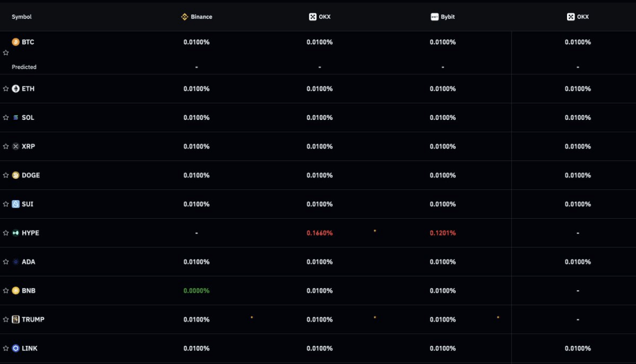Click the Binance logo in the header
The width and height of the screenshot is (636, 364).
tap(184, 17)
